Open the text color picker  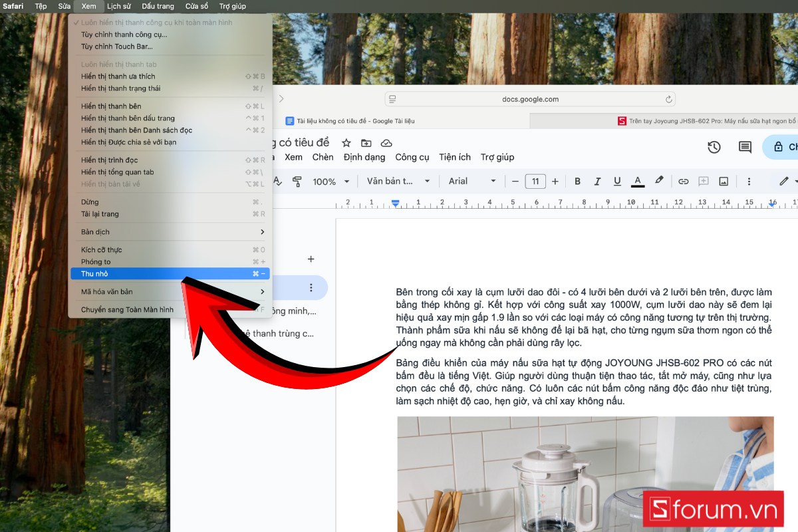point(638,181)
